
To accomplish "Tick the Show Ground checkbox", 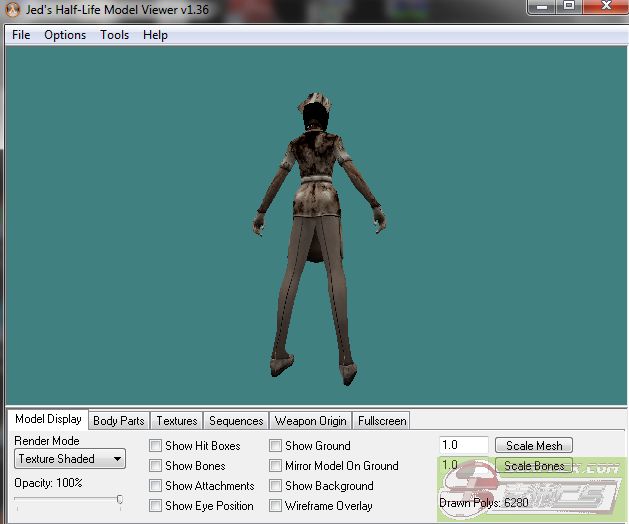I will coord(276,446).
